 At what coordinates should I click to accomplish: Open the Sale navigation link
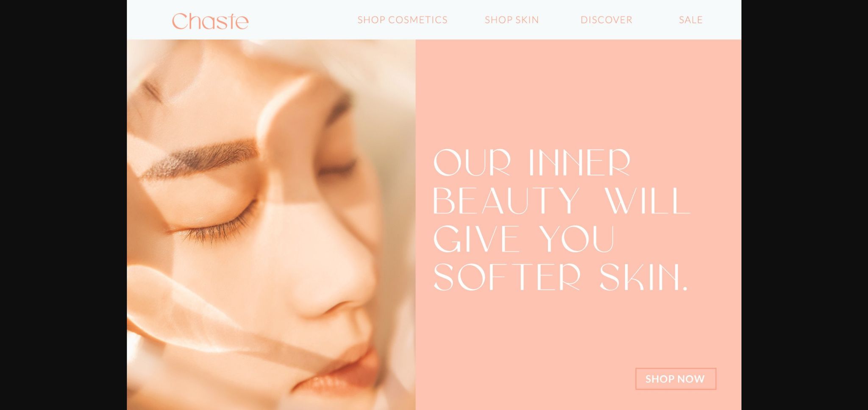point(690,20)
